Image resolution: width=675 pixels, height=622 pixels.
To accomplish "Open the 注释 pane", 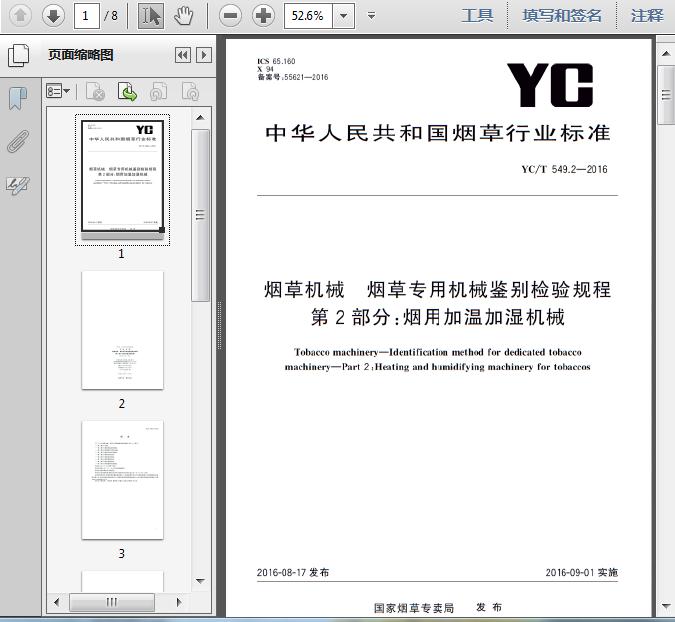I will coord(647,16).
